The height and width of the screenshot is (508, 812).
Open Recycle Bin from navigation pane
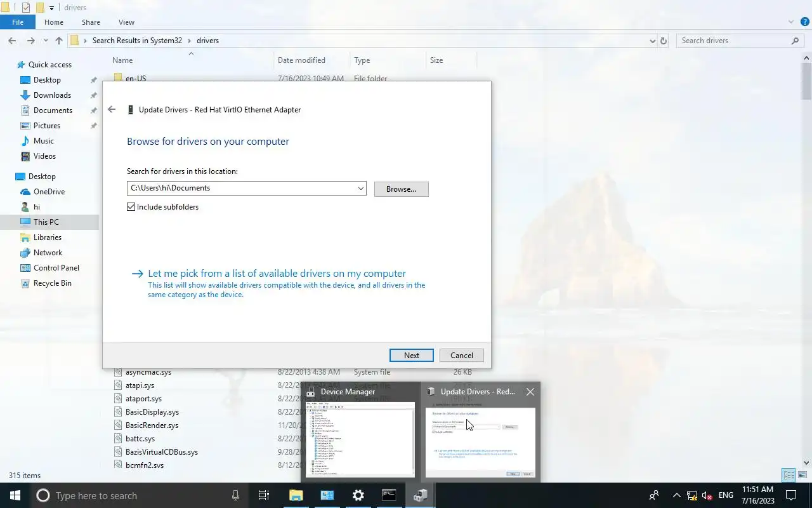[x=52, y=283]
